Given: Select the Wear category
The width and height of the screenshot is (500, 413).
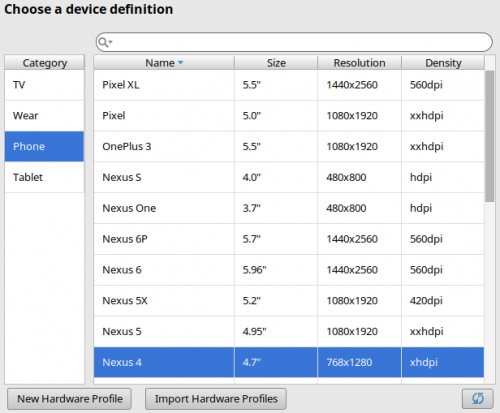Looking at the screenshot, I should pyautogui.click(x=44, y=116).
